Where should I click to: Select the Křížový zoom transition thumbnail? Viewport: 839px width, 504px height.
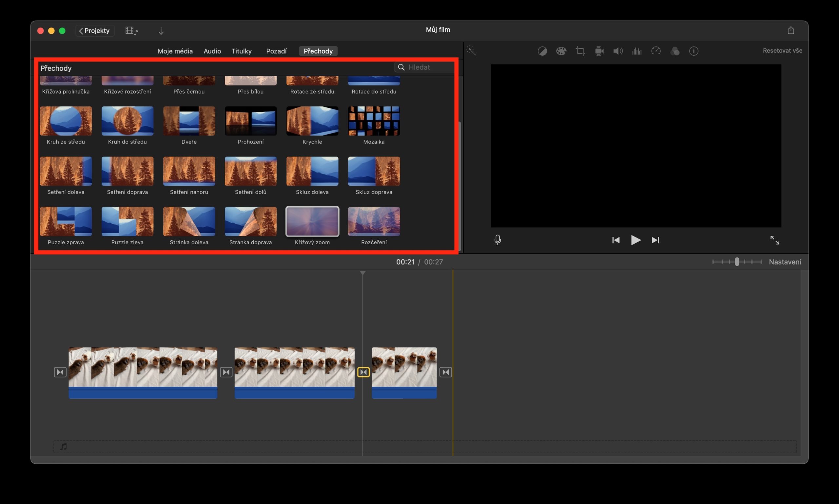(x=312, y=221)
